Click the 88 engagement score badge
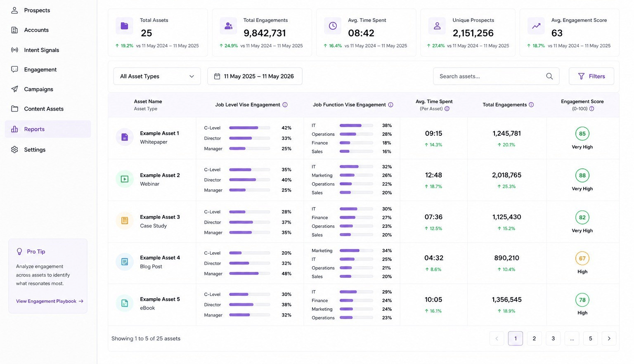Viewport: 634px width, 364px height. (582, 175)
